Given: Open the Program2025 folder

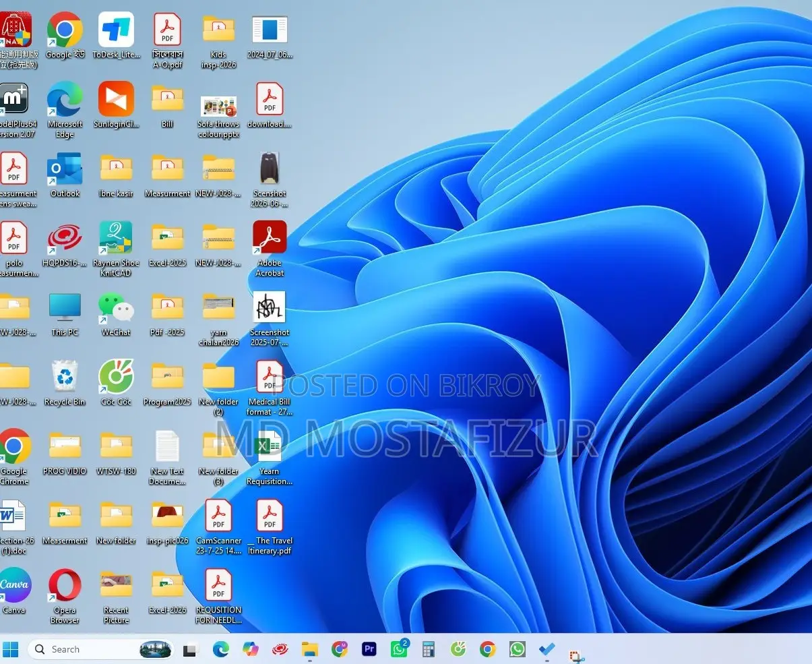Looking at the screenshot, I should (167, 383).
